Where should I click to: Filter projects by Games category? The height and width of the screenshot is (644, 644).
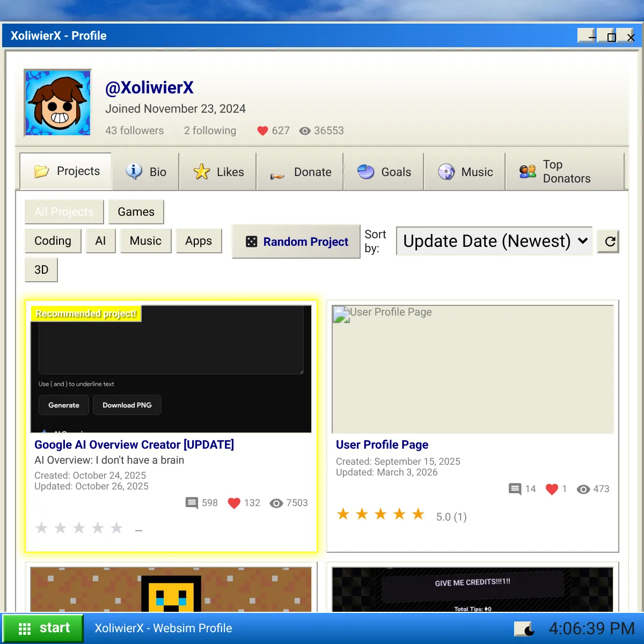tap(136, 212)
